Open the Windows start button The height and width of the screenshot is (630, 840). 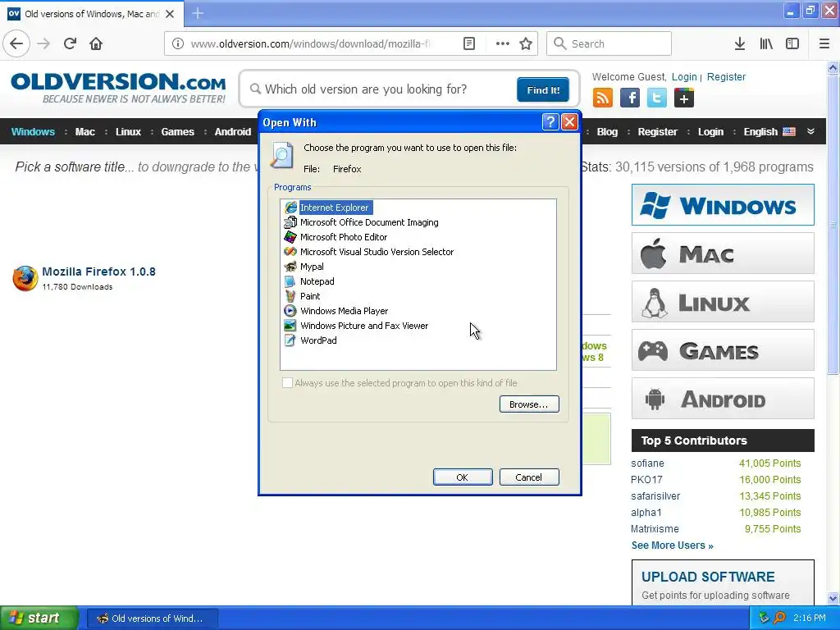point(39,618)
